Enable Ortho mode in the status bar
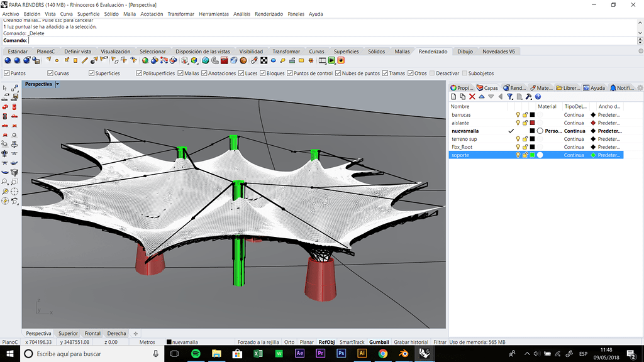The image size is (644, 362). 289,341
